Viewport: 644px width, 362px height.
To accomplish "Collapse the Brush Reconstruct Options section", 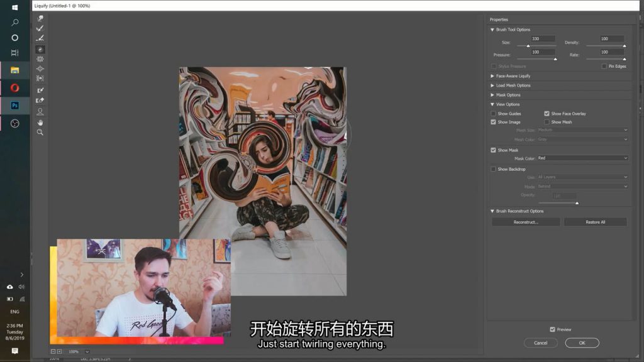I will [492, 211].
